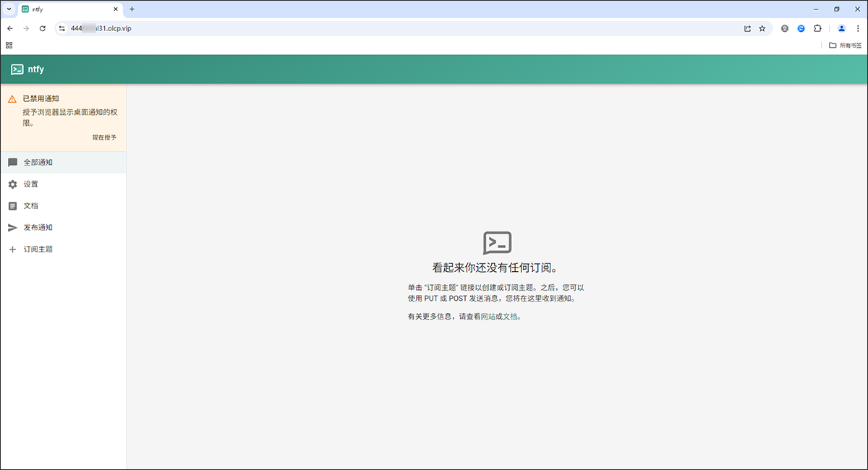868x470 pixels.
Task: Open the 订阅主题 sidebar item
Action: click(63, 249)
